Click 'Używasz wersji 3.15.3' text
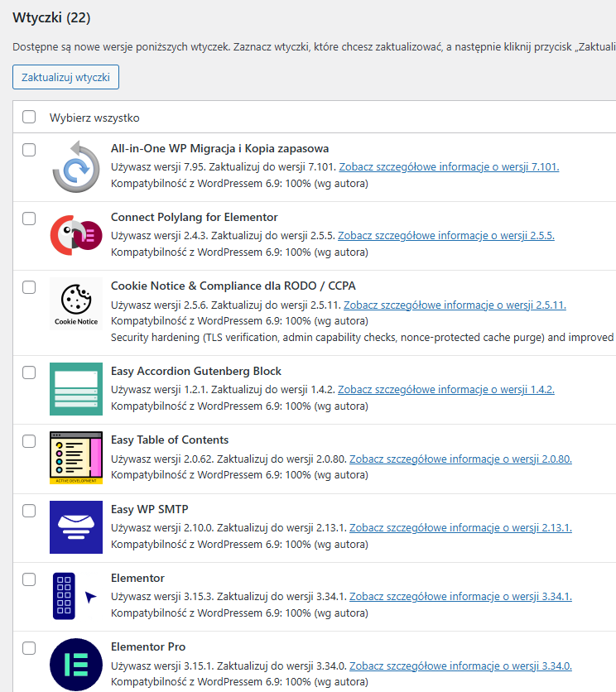 [162, 597]
